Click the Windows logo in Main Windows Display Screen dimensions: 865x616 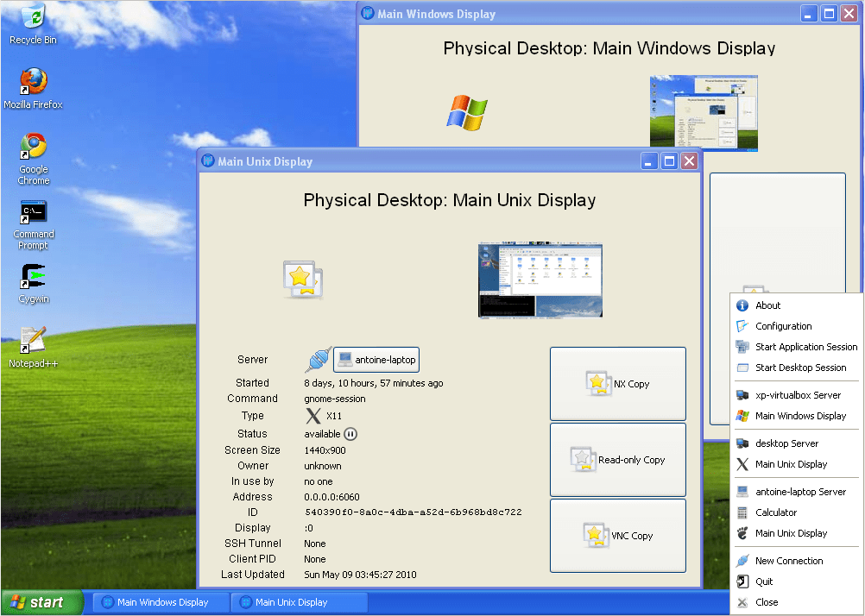click(x=466, y=110)
